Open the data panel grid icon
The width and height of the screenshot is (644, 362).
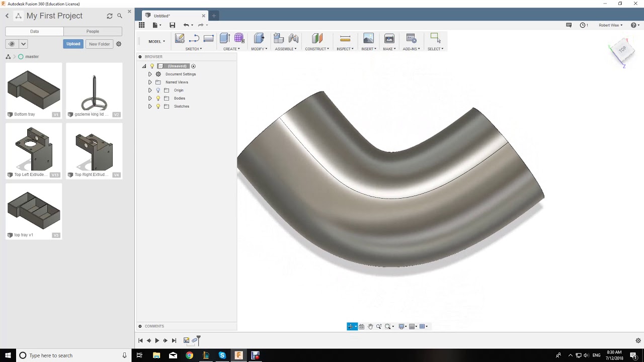pyautogui.click(x=142, y=25)
